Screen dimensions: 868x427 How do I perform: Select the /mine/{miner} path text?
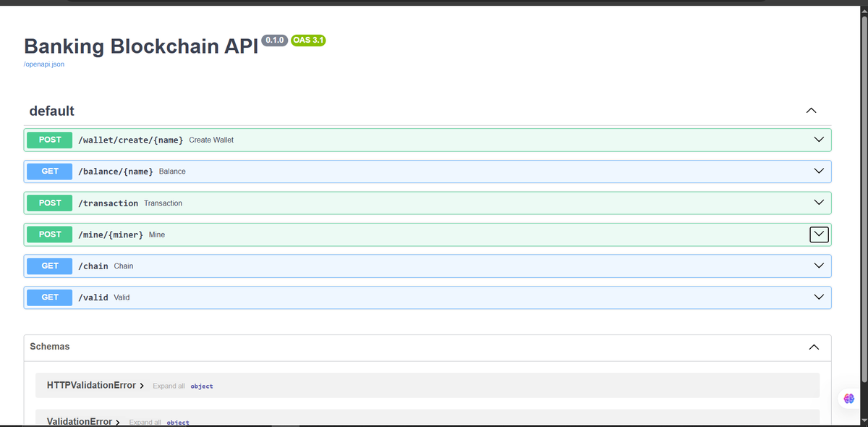[111, 234]
